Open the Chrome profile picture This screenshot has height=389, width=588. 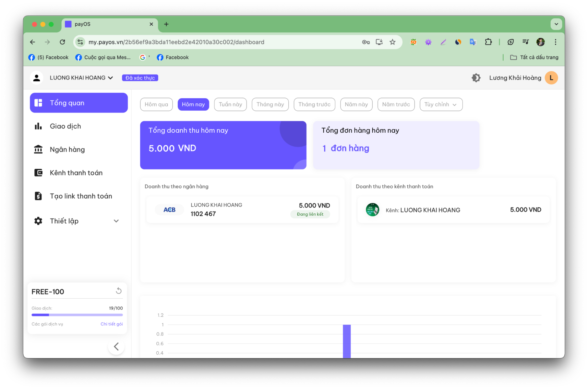[540, 42]
